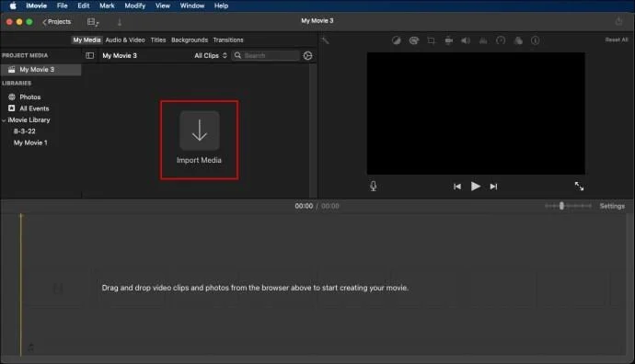635x364 pixels.
Task: Select the cropping tool
Action: [431, 40]
